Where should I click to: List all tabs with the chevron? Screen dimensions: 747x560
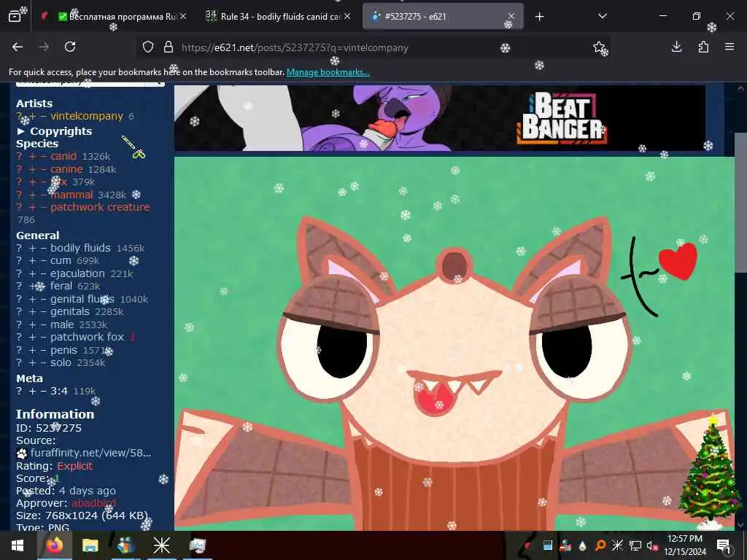point(602,17)
